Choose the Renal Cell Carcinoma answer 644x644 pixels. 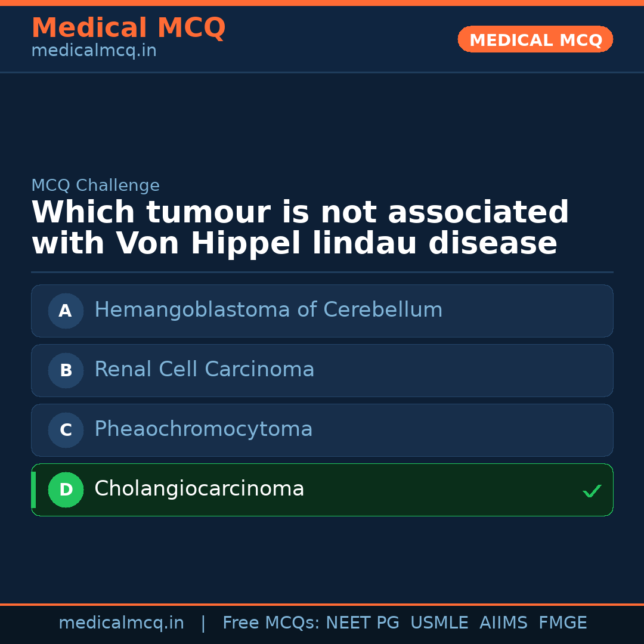pos(204,370)
